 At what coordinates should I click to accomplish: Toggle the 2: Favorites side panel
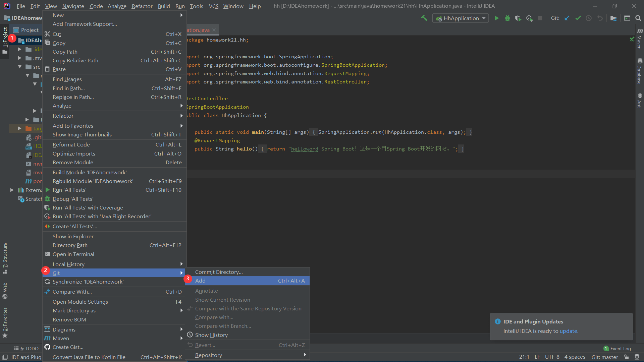pyautogui.click(x=5, y=323)
